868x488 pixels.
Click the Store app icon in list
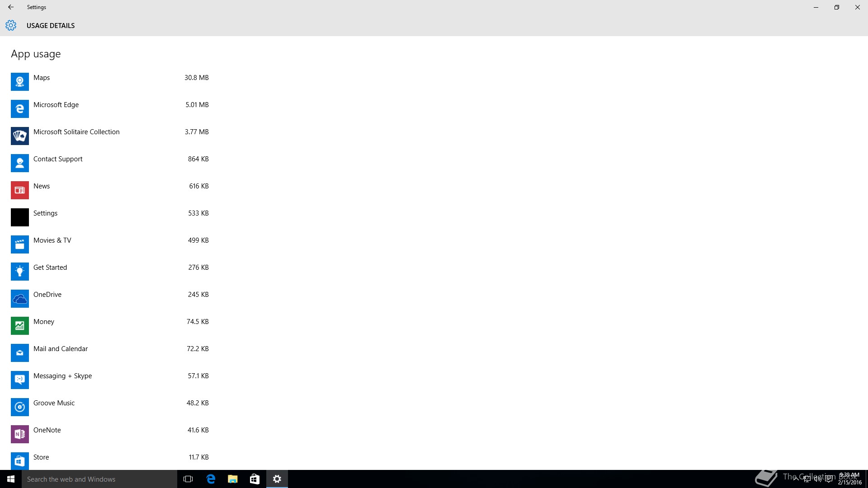click(20, 461)
